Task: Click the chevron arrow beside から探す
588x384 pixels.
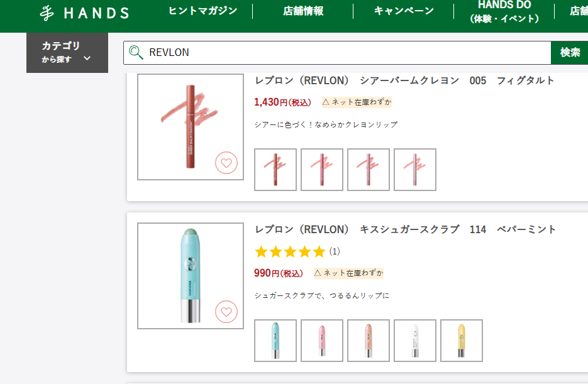Action: pos(87,58)
